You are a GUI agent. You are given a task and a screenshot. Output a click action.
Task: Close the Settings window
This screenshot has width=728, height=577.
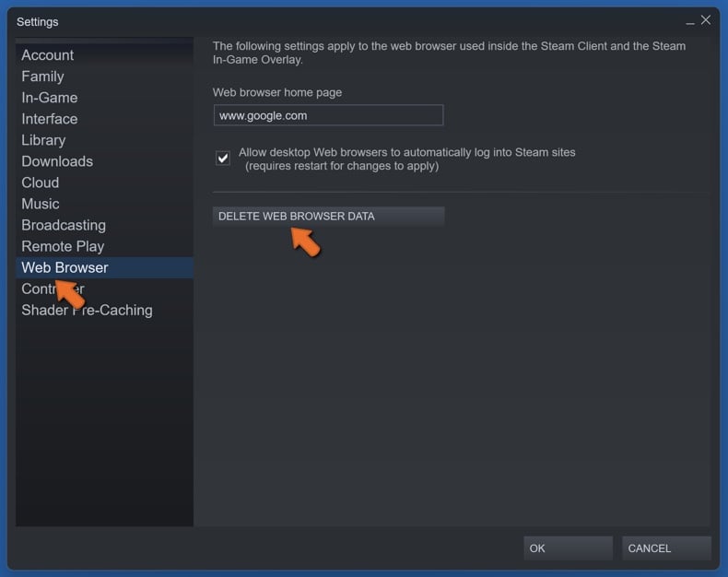coord(706,20)
